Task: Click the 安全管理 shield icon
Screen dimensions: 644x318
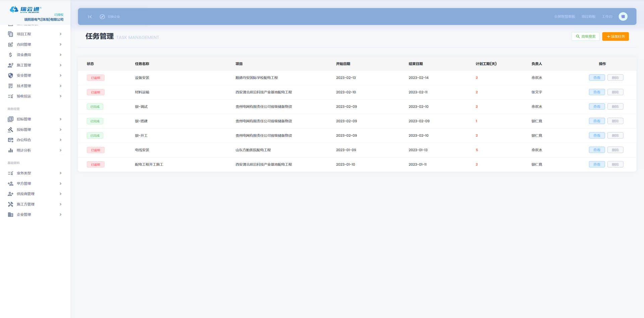Action: (x=10, y=75)
